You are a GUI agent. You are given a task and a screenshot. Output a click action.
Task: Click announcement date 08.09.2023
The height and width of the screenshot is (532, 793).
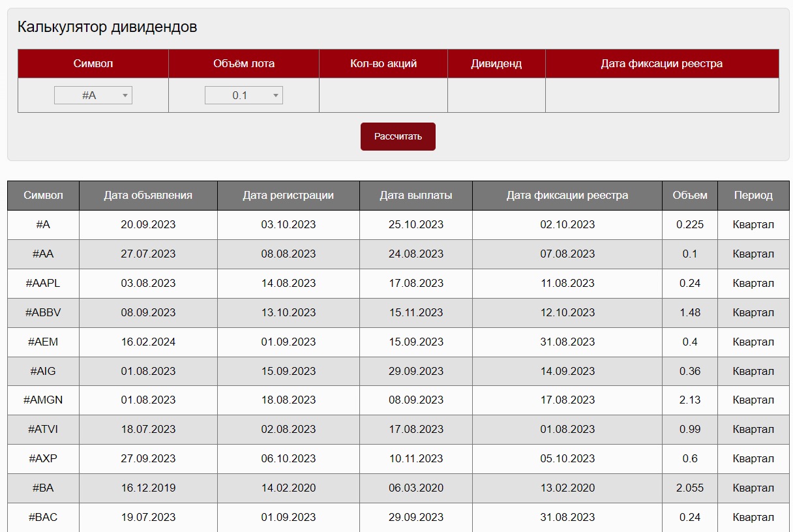148,313
